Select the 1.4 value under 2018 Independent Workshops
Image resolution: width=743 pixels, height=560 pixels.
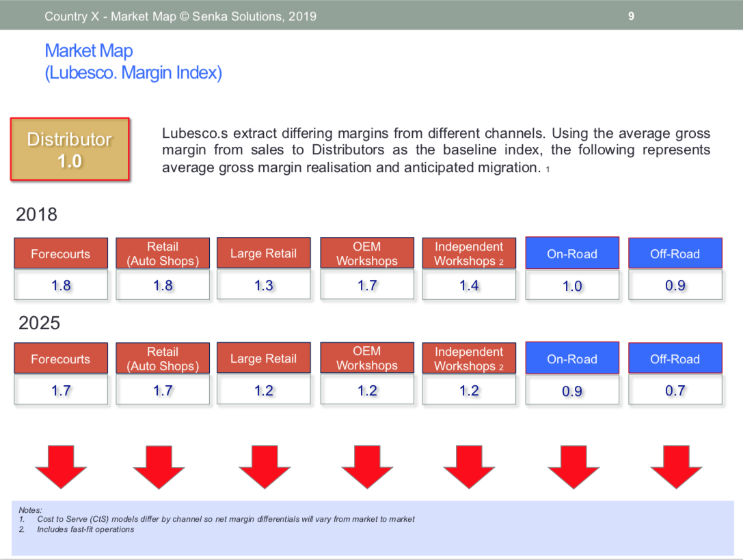click(469, 285)
